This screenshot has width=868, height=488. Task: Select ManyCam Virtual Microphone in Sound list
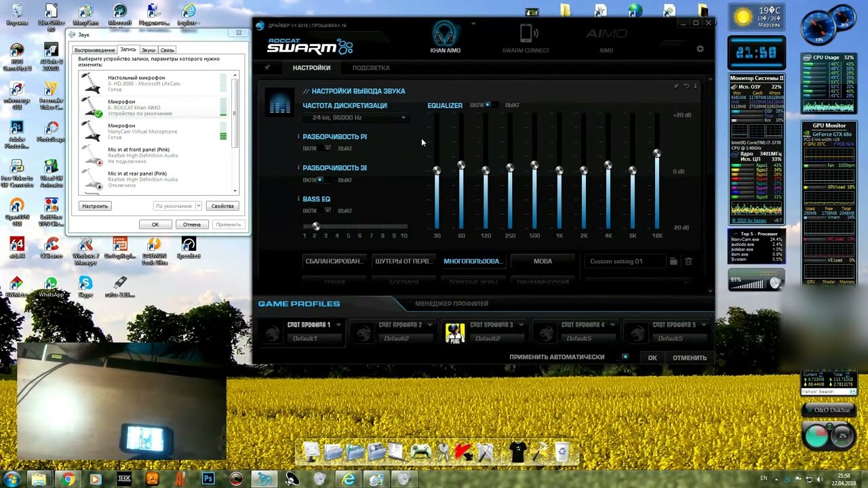point(155,131)
